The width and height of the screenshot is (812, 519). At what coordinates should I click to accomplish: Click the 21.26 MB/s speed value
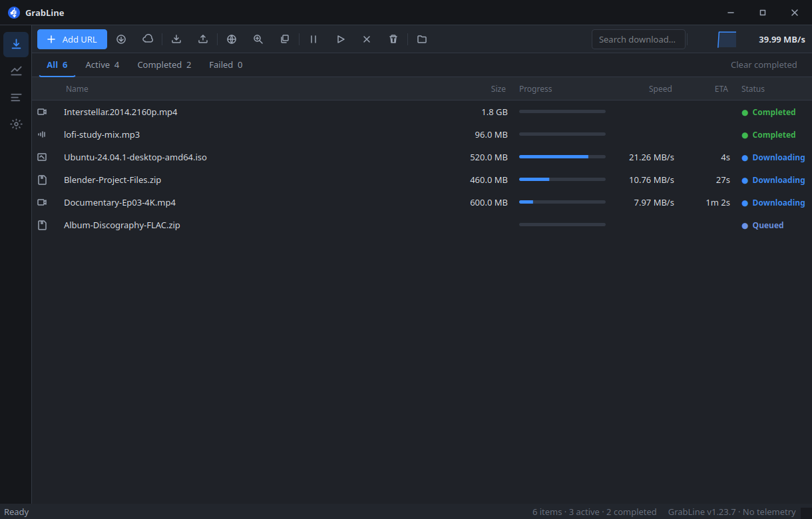(x=652, y=158)
